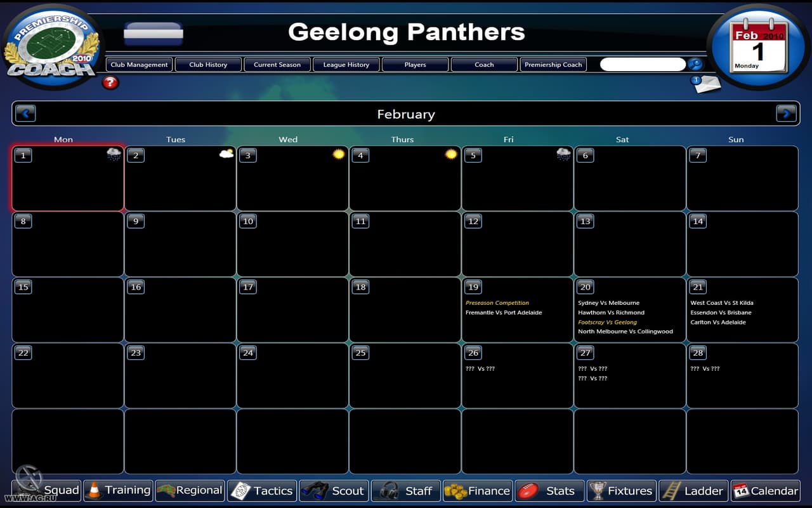This screenshot has width=812, height=508.
Task: Open the Current Season menu
Action: click(277, 64)
